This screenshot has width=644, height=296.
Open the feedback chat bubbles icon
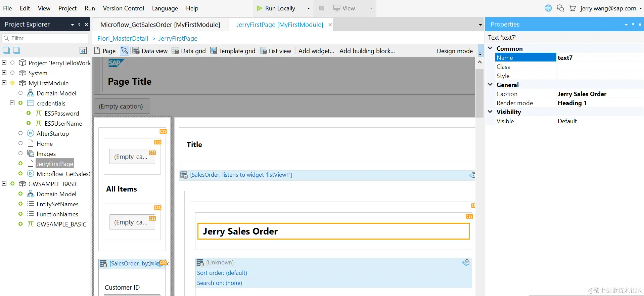tap(560, 8)
